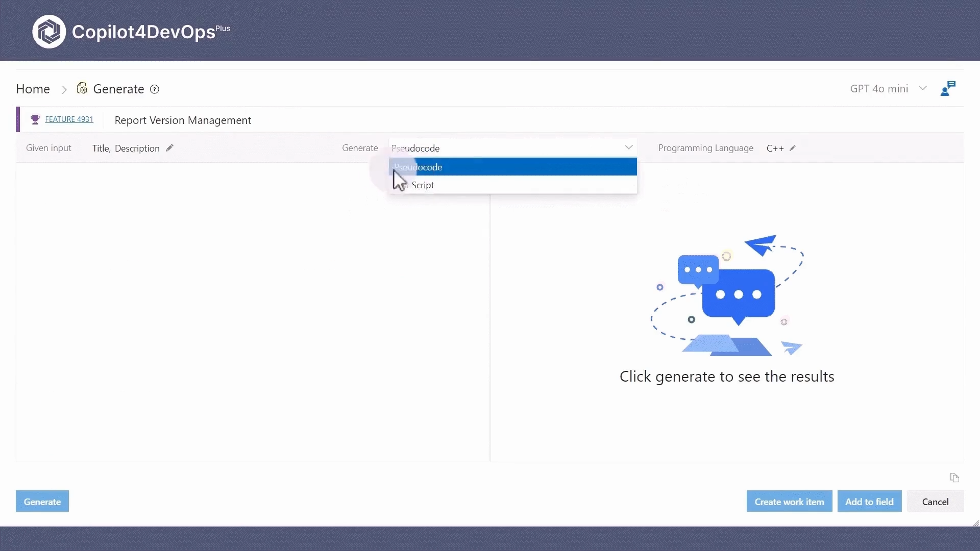Image resolution: width=980 pixels, height=551 pixels.
Task: Click Create work item
Action: tap(789, 501)
